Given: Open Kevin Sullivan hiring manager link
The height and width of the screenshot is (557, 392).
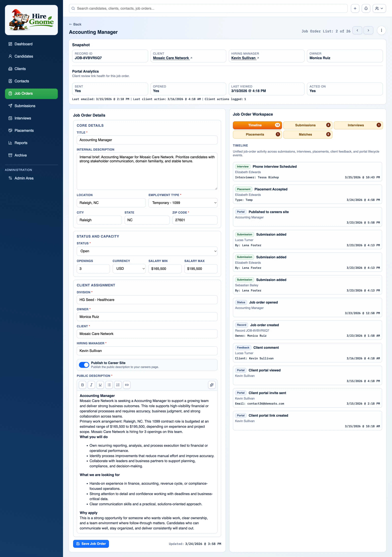Looking at the screenshot, I should tap(245, 58).
